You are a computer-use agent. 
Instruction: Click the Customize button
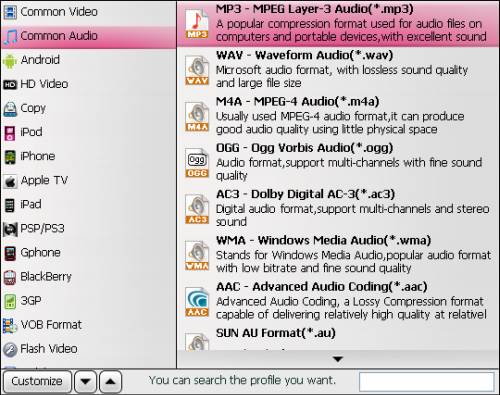37,381
